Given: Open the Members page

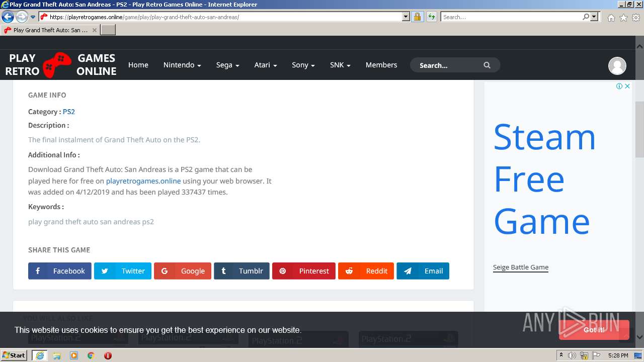Looking at the screenshot, I should [x=381, y=65].
